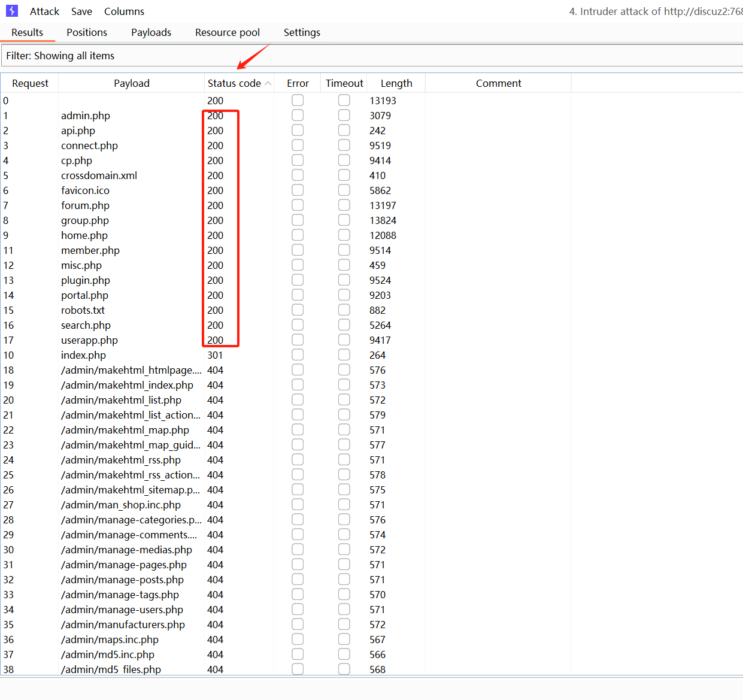The height and width of the screenshot is (700, 743).
Task: Tick the Error checkbox for connect.php
Action: point(298,145)
